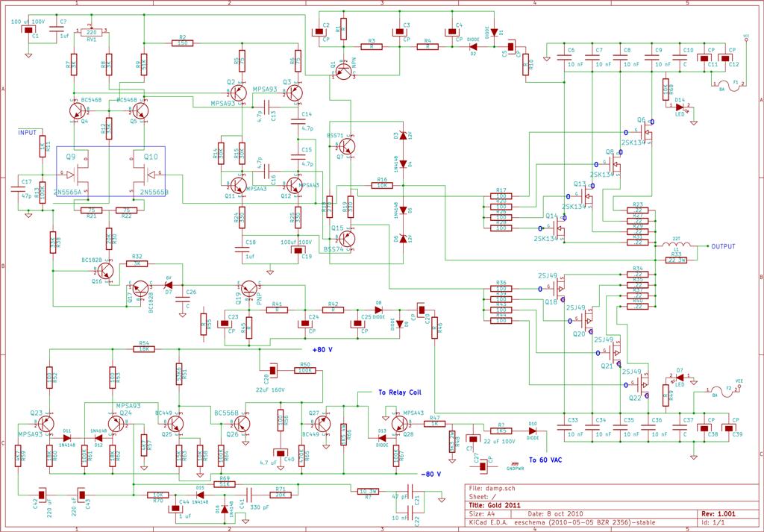Select inductor L1 symbol

(x=674, y=243)
